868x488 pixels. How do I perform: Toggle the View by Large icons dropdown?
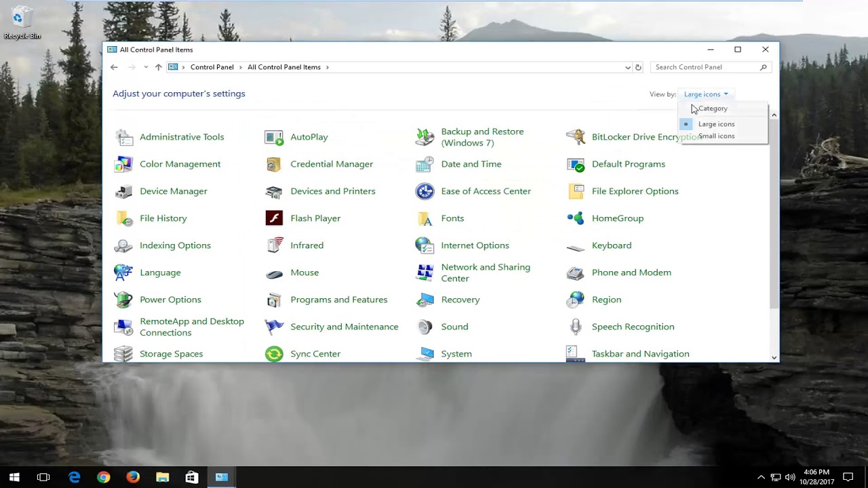click(706, 94)
